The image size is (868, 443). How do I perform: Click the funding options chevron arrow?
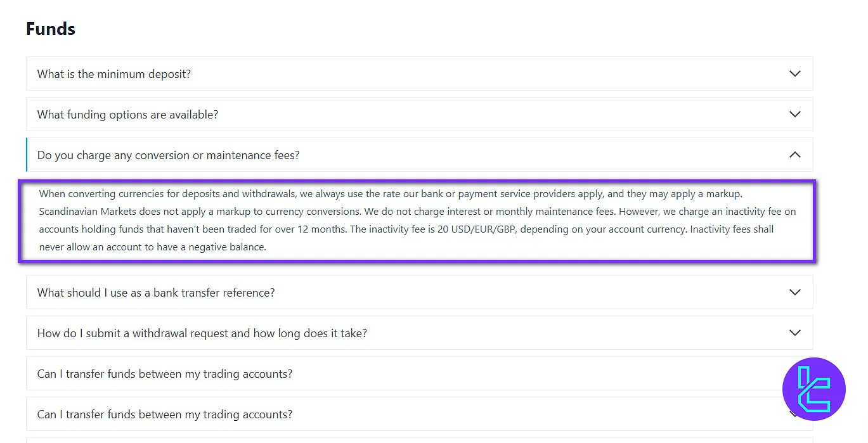(794, 114)
